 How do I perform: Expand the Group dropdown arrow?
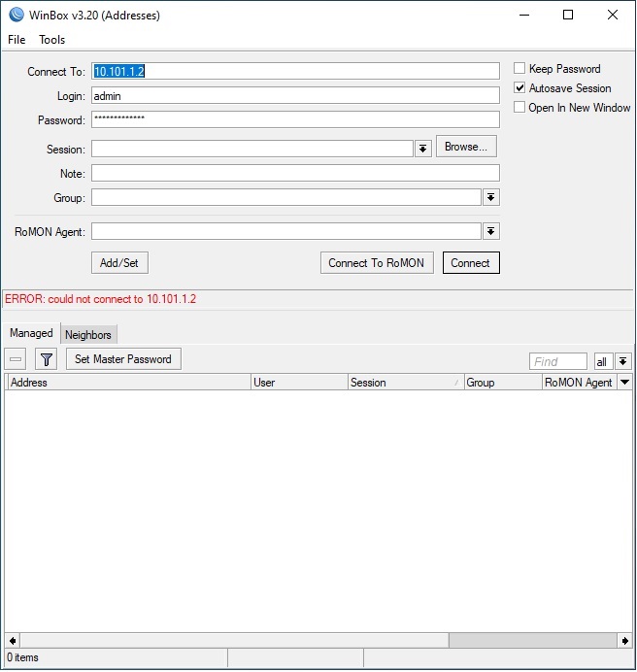[x=490, y=197]
